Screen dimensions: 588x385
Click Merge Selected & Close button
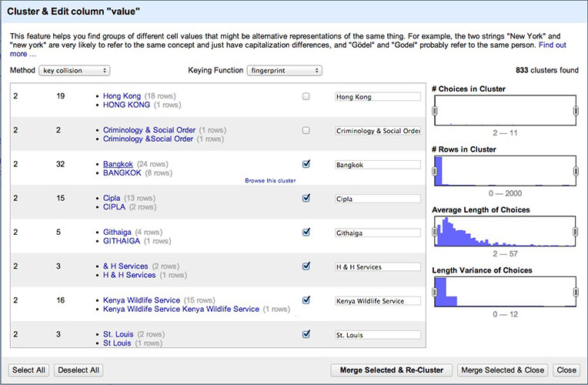(503, 370)
